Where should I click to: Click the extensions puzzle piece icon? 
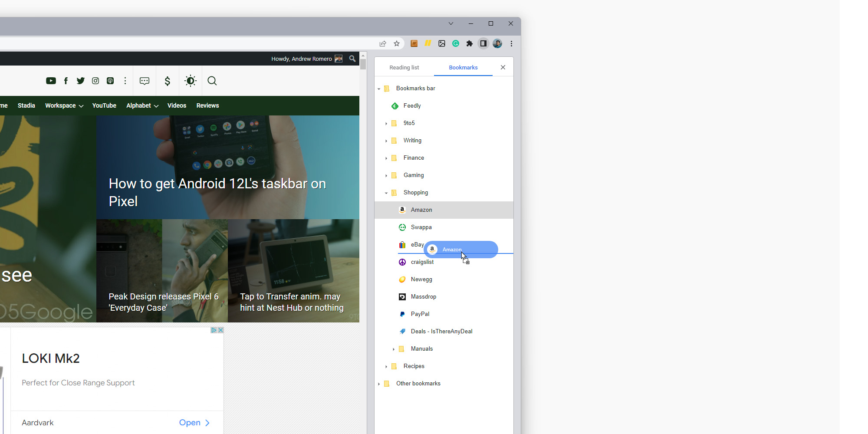coord(470,43)
